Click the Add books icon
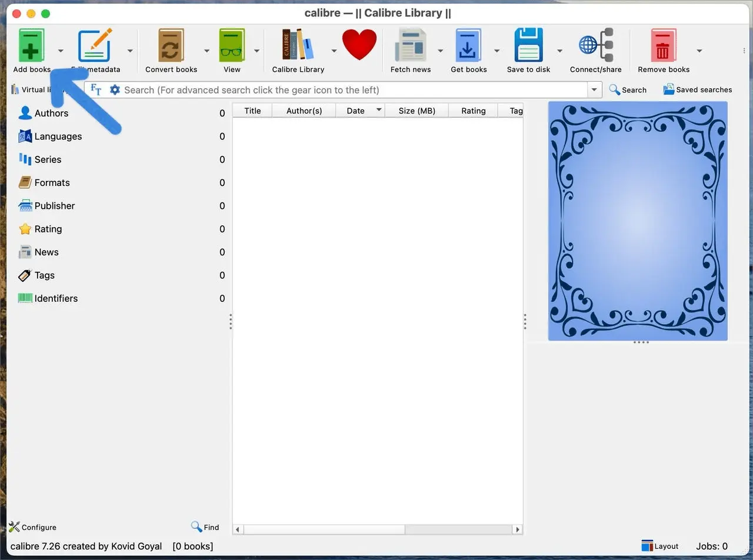The height and width of the screenshot is (560, 753). pos(31,46)
